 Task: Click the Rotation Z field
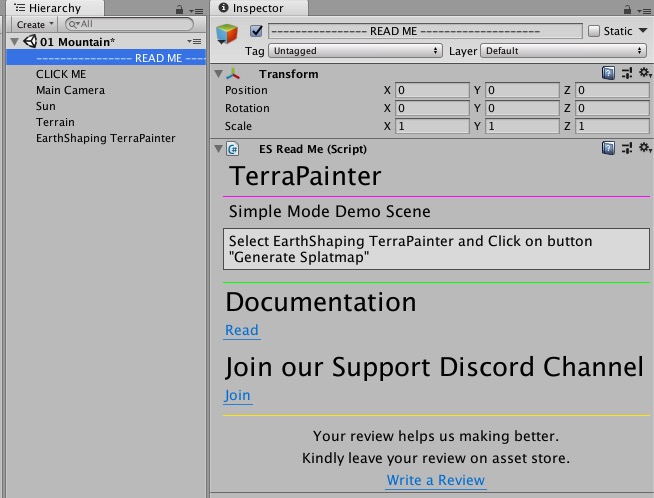[x=612, y=108]
